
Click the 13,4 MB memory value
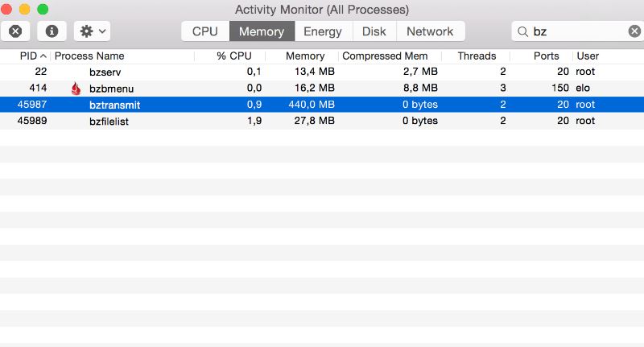click(x=315, y=72)
